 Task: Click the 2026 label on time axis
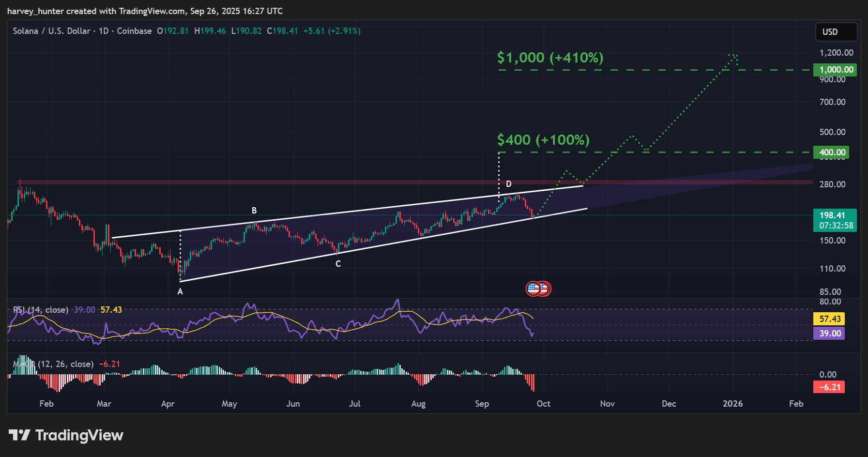pyautogui.click(x=732, y=404)
